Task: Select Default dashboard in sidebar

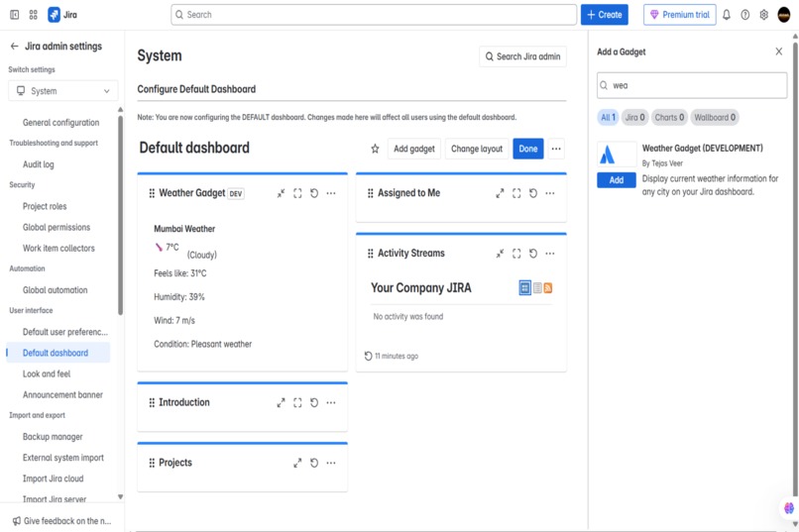Action: click(58, 353)
